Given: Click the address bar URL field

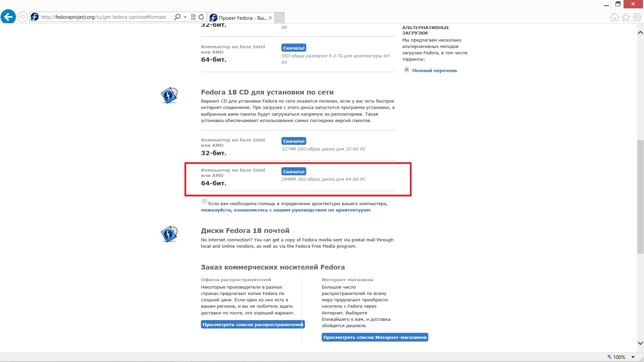Looking at the screenshot, I should 103,17.
